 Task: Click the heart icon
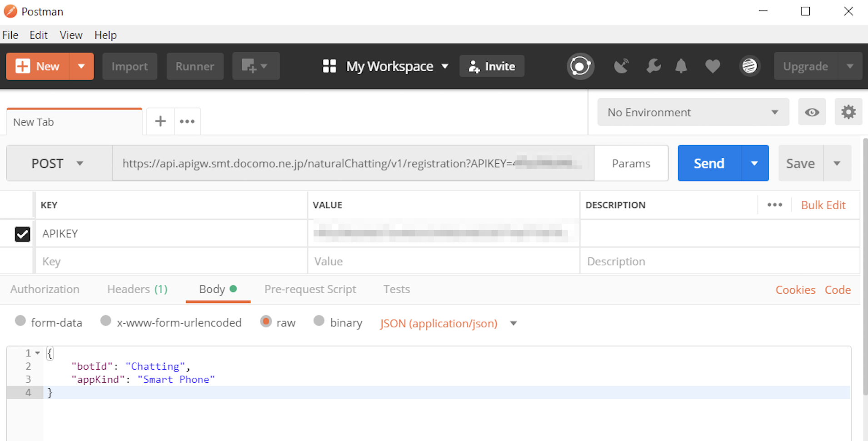point(713,66)
